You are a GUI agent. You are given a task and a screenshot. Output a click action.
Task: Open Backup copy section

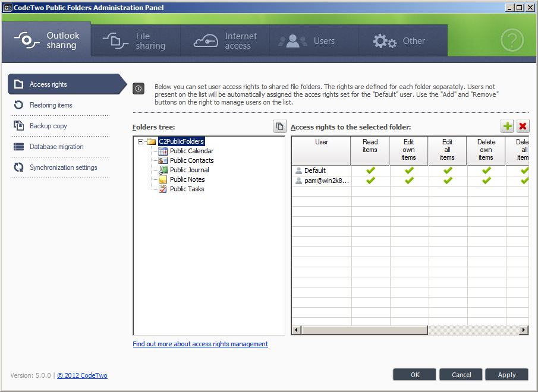click(x=48, y=126)
